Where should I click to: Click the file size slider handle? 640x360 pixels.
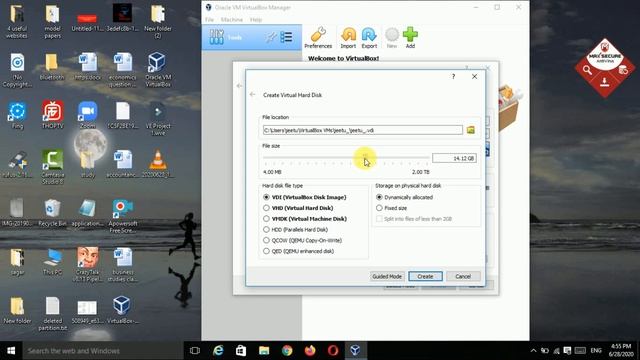click(365, 157)
